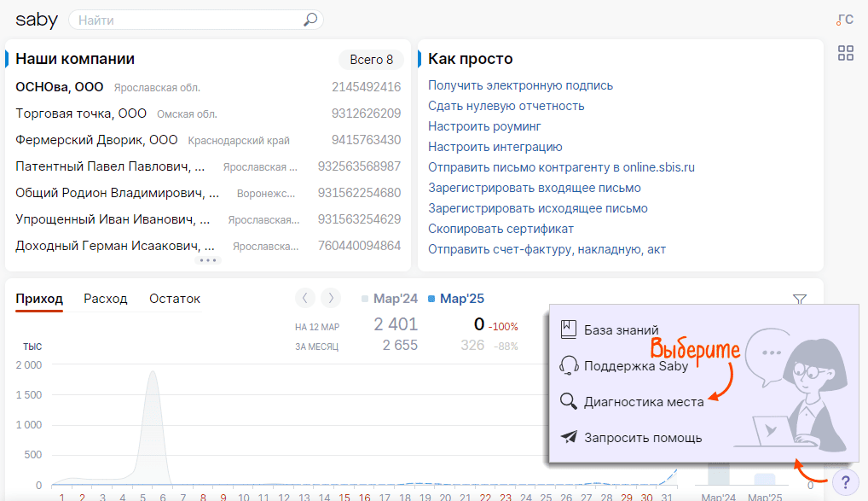Go to previous period with left chevron
868x501 pixels.
pos(305,298)
